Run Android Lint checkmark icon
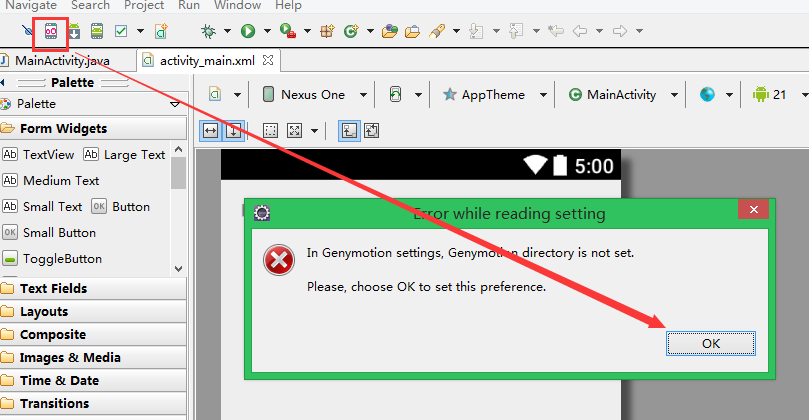The image size is (809, 420). pyautogui.click(x=121, y=31)
